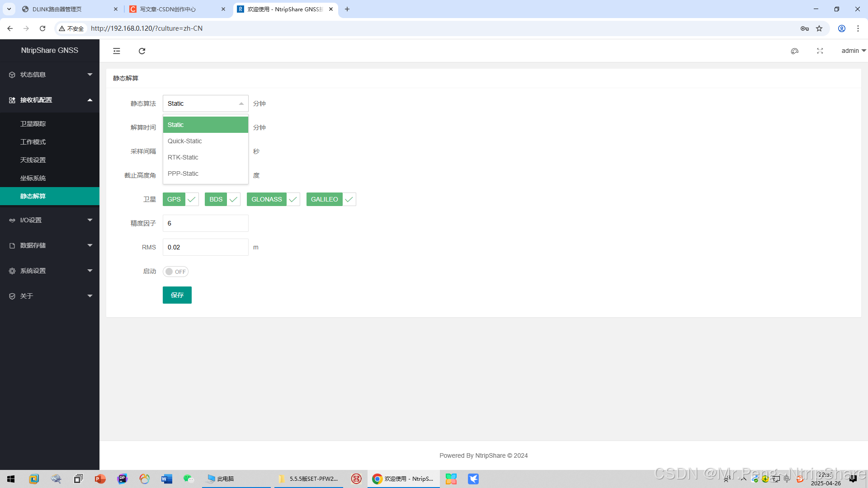Click the 保存 save button
This screenshot has height=488, width=868.
177,295
